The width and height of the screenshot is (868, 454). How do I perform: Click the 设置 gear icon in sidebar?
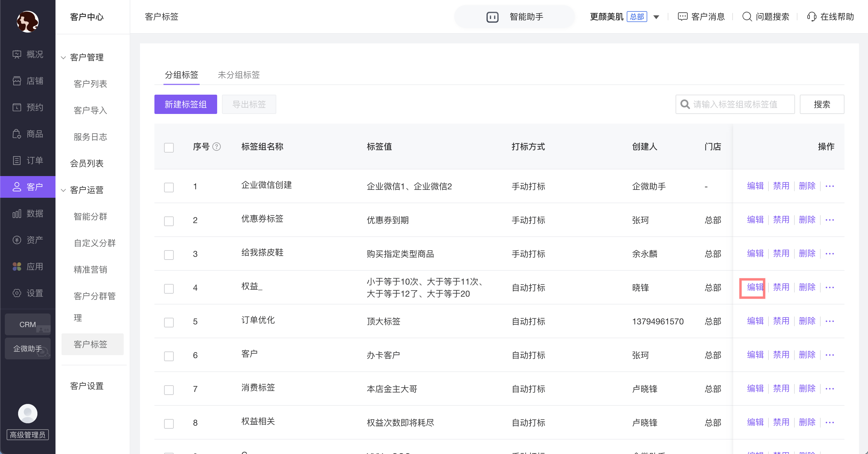[17, 293]
